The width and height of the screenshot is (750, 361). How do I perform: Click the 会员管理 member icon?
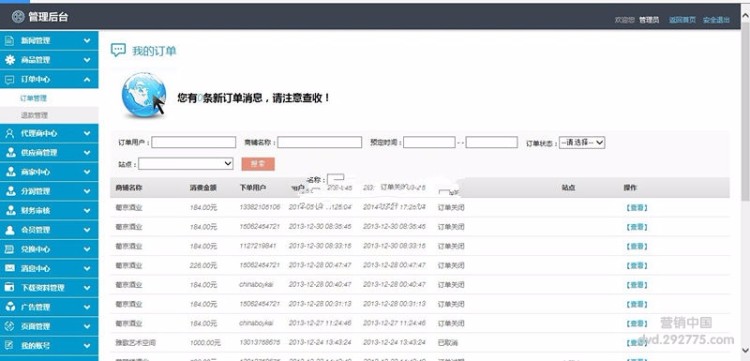click(10, 230)
